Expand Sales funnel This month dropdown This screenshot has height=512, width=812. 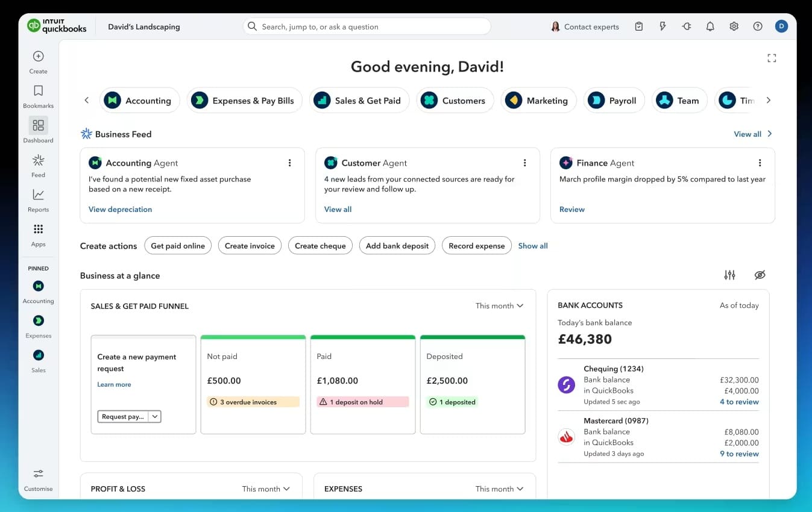[499, 306]
